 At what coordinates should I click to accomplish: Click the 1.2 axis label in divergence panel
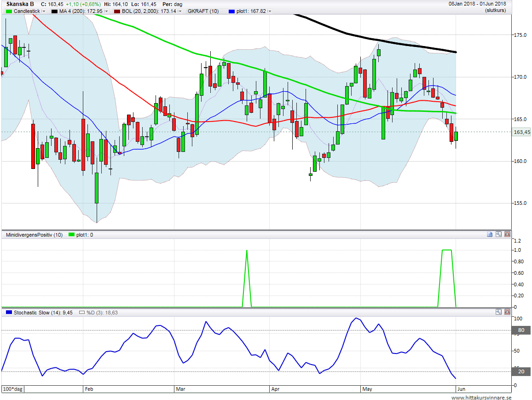(x=517, y=241)
